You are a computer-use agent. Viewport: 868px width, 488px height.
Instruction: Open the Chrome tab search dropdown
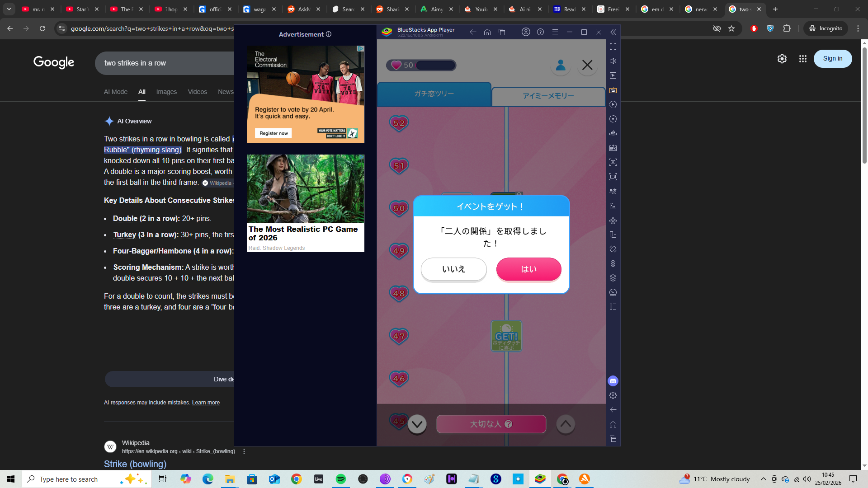tap(9, 9)
